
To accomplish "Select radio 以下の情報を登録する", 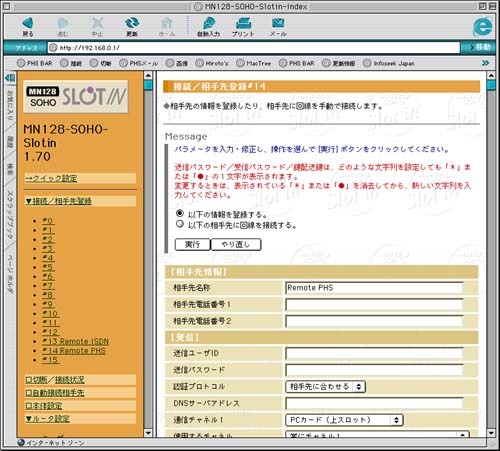I will [180, 213].
